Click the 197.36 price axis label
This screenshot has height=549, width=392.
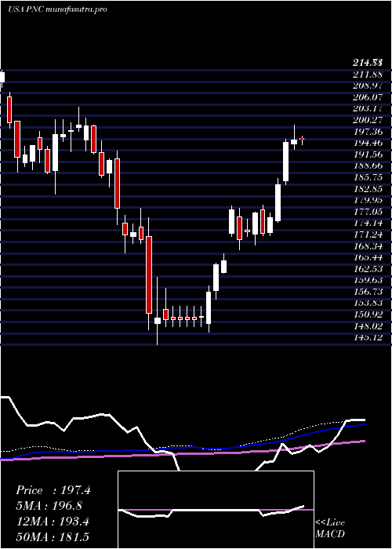[x=367, y=131]
